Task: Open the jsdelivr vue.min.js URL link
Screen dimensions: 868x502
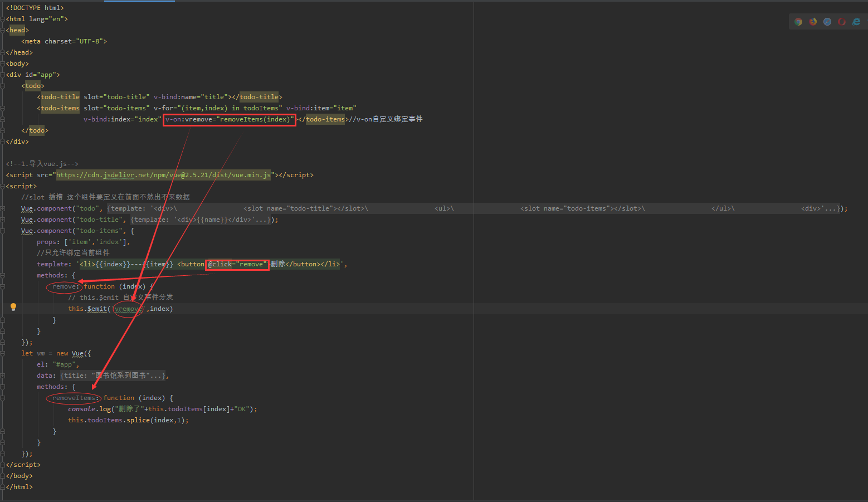Action: pyautogui.click(x=163, y=175)
